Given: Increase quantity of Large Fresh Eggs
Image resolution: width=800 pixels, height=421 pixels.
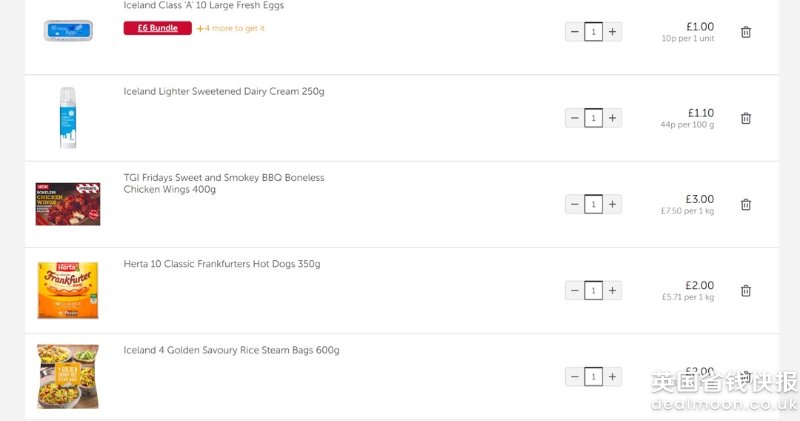Looking at the screenshot, I should [x=612, y=32].
